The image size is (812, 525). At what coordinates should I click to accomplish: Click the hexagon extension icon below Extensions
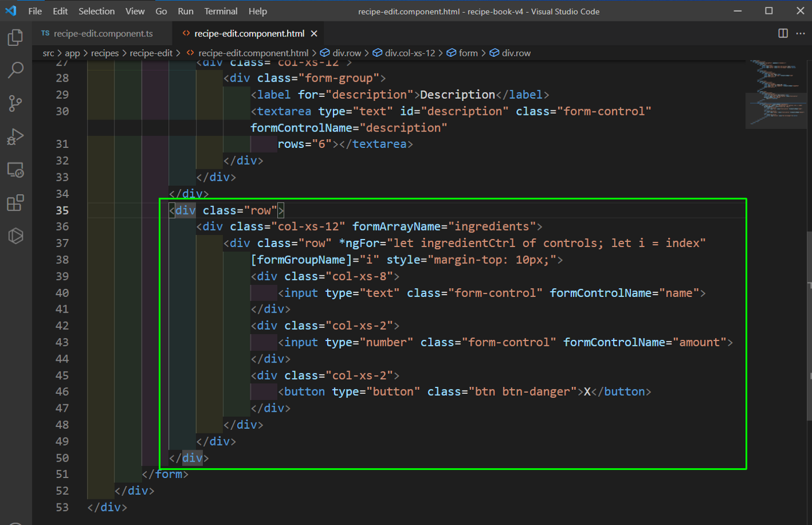(x=16, y=236)
